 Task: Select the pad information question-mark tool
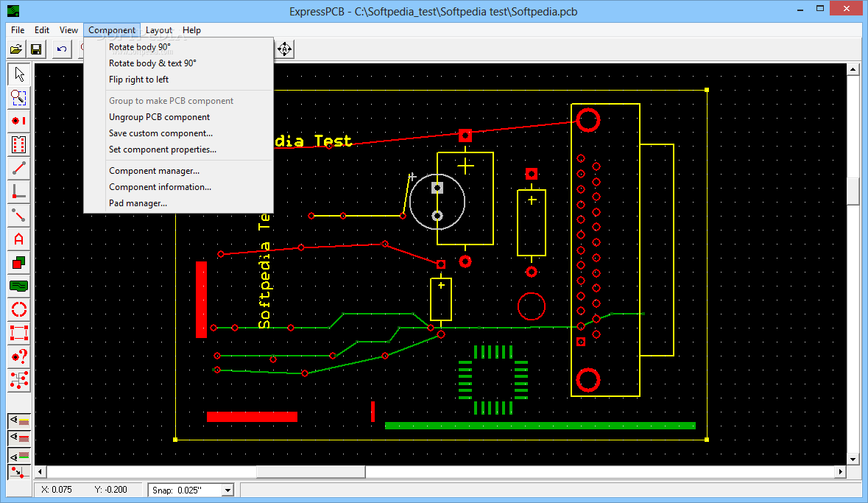pyautogui.click(x=19, y=356)
